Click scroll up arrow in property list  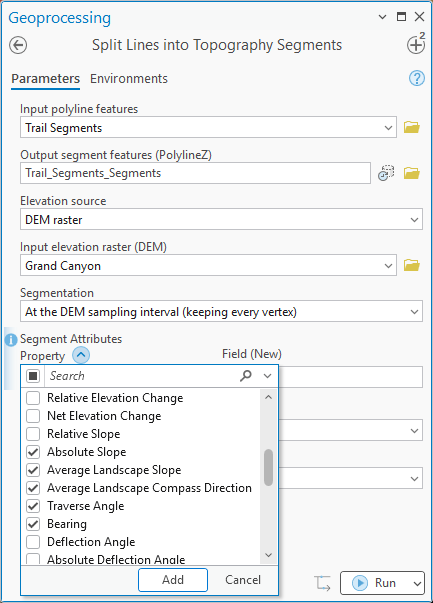[268, 397]
